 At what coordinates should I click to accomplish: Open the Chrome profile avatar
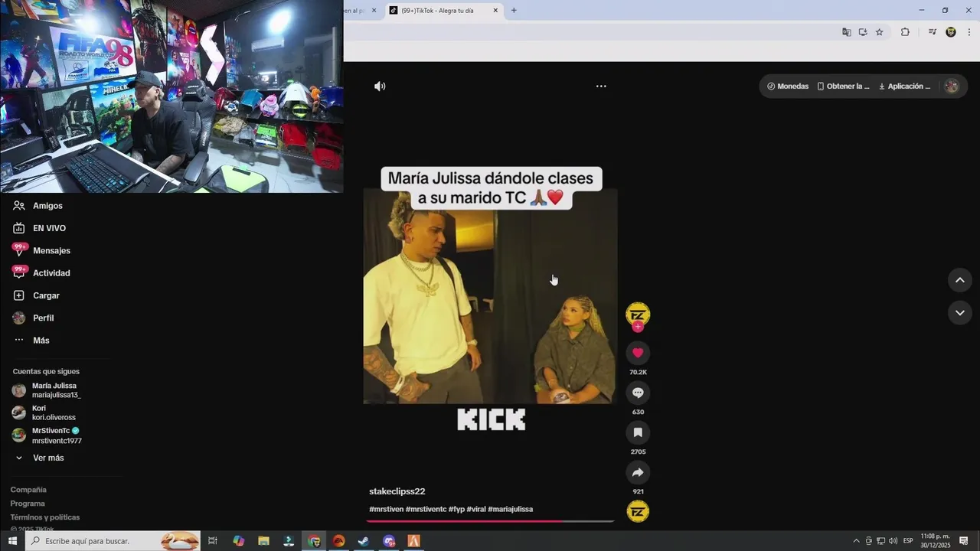point(951,32)
